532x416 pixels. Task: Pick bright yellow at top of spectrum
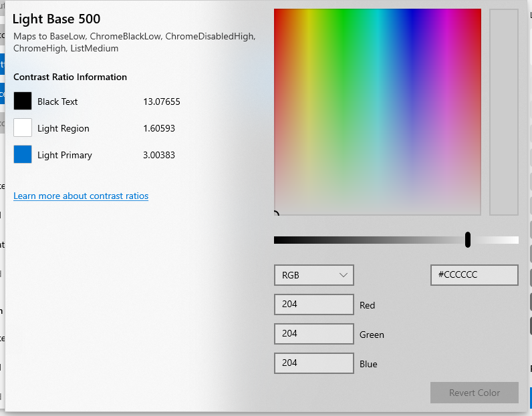pos(309,13)
